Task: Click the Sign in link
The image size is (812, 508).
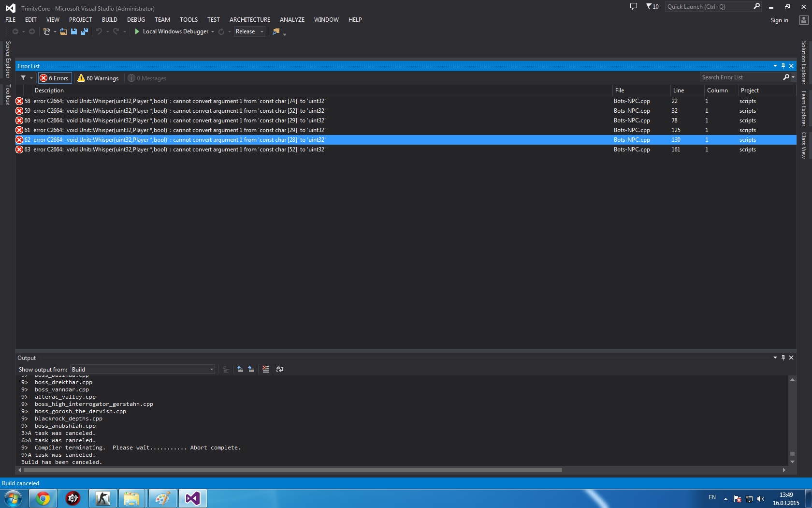Action: 779,20
